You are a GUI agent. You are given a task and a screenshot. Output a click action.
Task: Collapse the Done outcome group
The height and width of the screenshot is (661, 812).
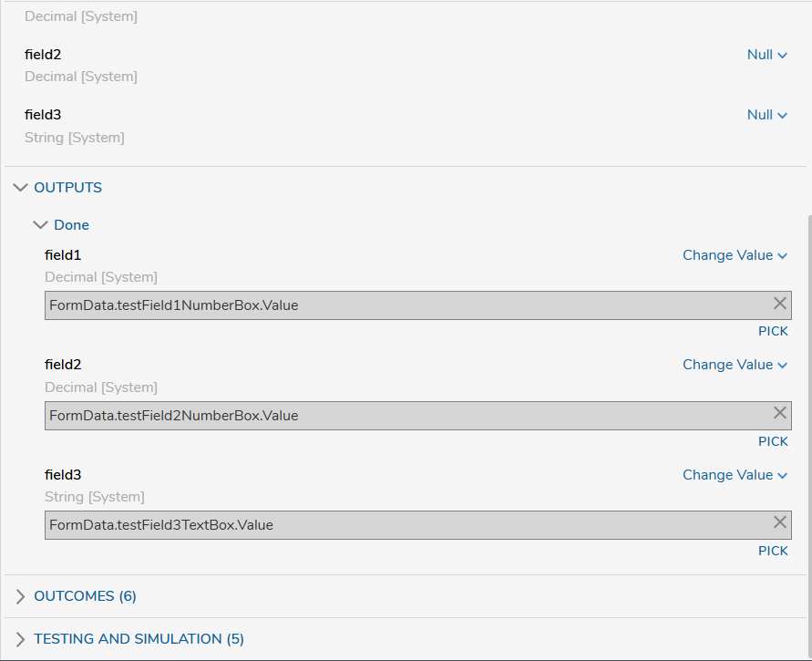40,225
